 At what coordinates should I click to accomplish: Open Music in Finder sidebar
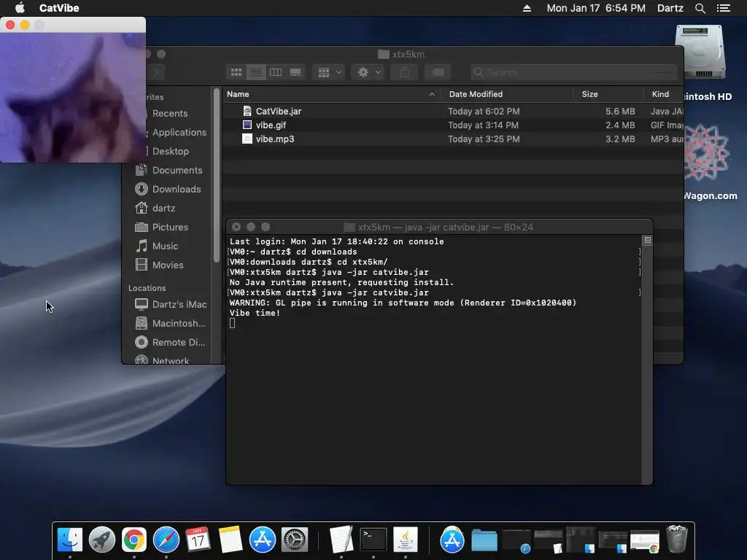point(158,246)
